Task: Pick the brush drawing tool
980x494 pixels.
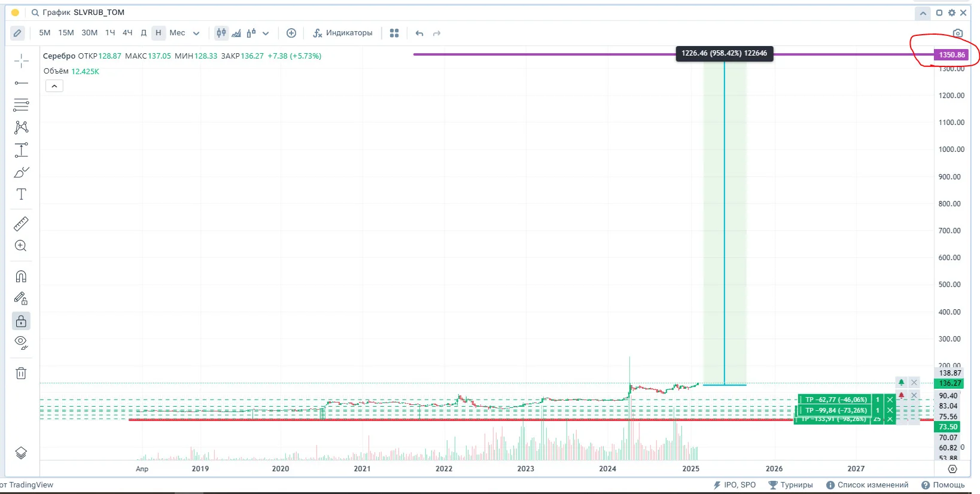Action: pos(21,172)
